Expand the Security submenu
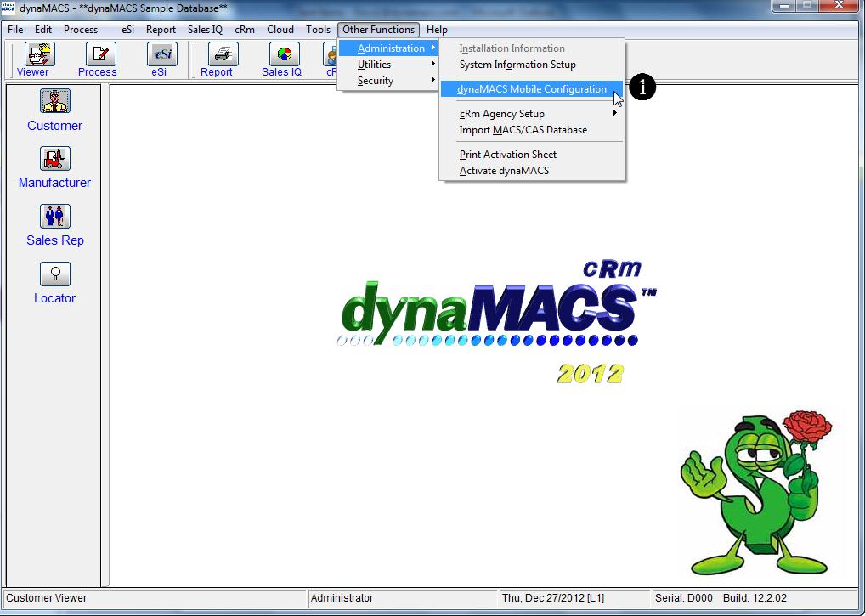Screen dimensions: 865x616 click(x=389, y=81)
